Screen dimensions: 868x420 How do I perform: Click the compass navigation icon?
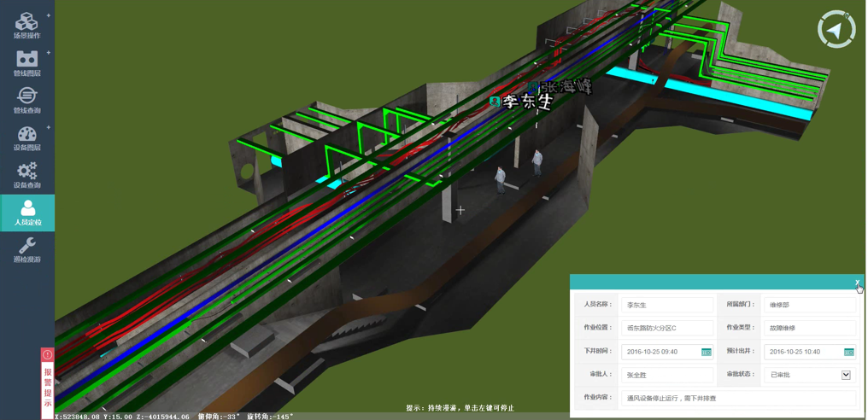point(836,30)
